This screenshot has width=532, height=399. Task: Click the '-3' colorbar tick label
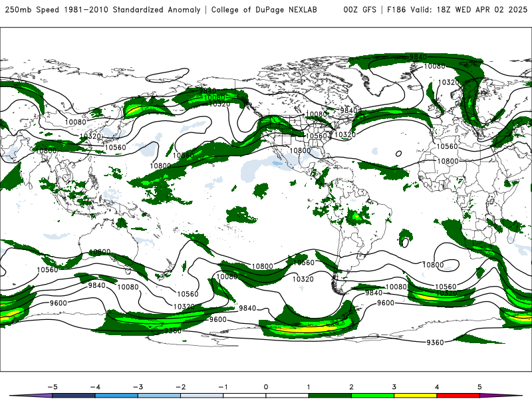(x=138, y=387)
